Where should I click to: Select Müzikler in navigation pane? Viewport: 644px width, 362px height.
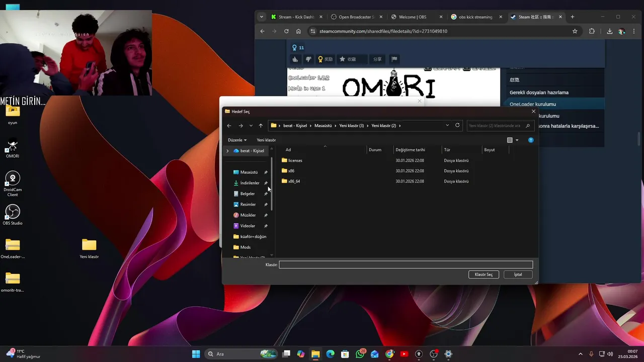248,215
